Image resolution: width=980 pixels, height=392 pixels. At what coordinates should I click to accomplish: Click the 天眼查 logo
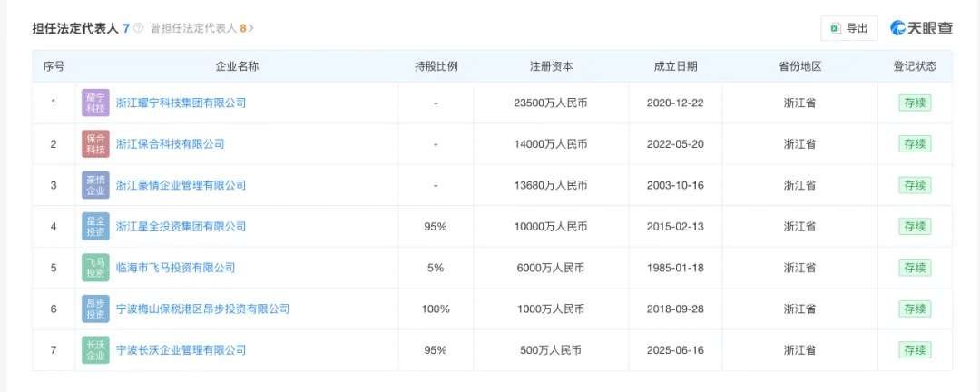point(922,28)
